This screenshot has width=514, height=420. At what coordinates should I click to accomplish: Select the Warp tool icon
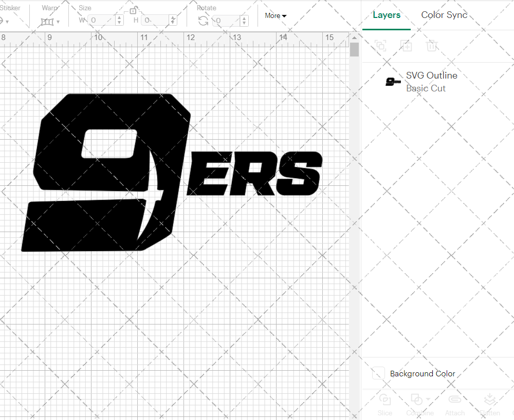tap(46, 21)
